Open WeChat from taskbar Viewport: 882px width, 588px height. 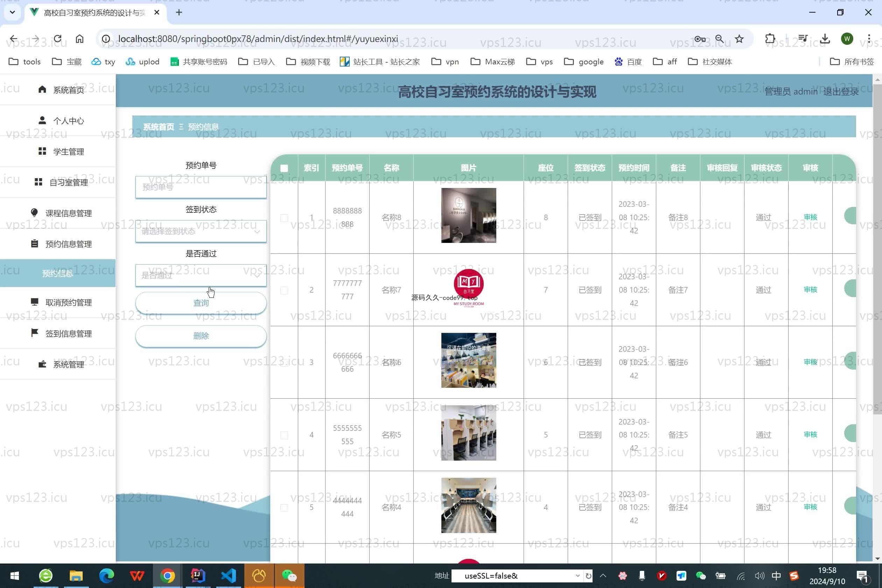pyautogui.click(x=289, y=576)
